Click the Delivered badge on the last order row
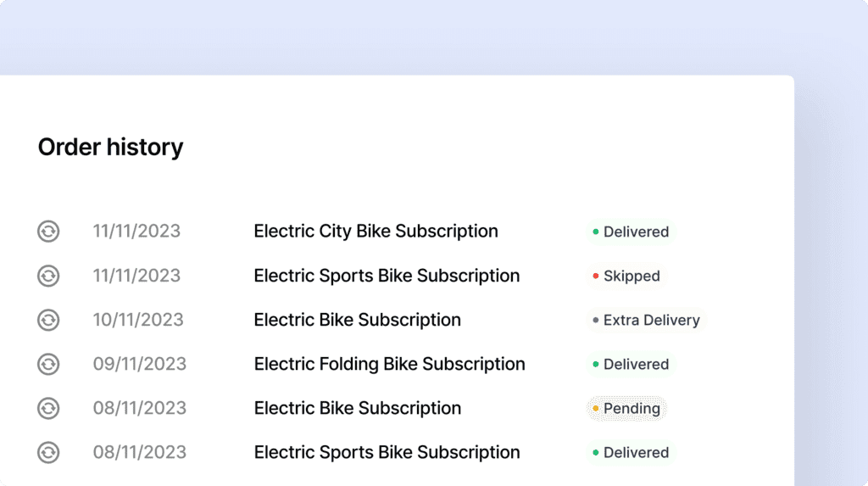The height and width of the screenshot is (486, 868). click(631, 453)
